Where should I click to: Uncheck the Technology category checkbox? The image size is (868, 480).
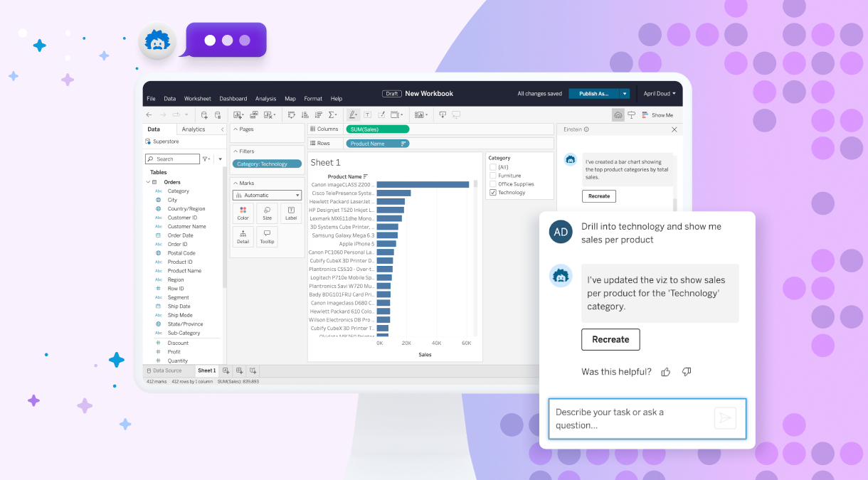pyautogui.click(x=493, y=193)
